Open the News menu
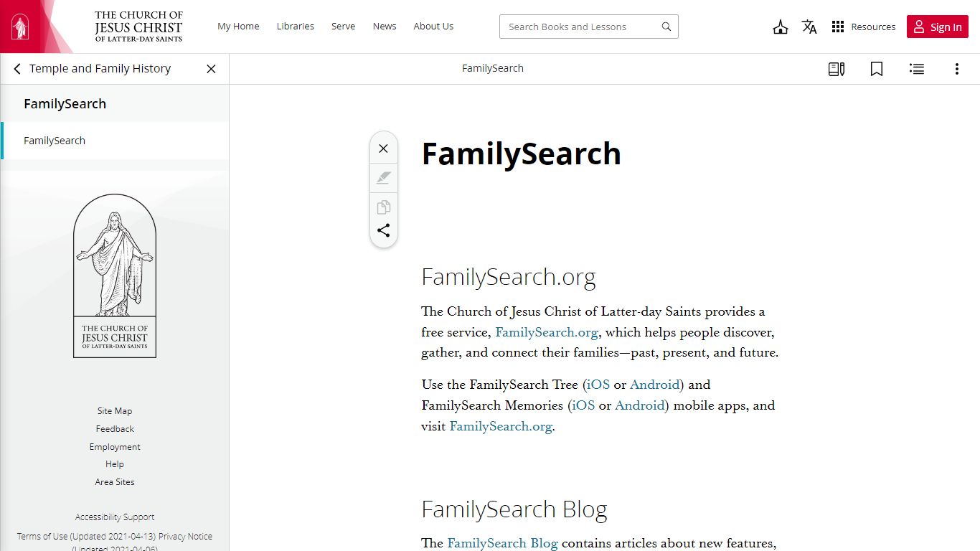This screenshot has height=551, width=980. click(385, 27)
